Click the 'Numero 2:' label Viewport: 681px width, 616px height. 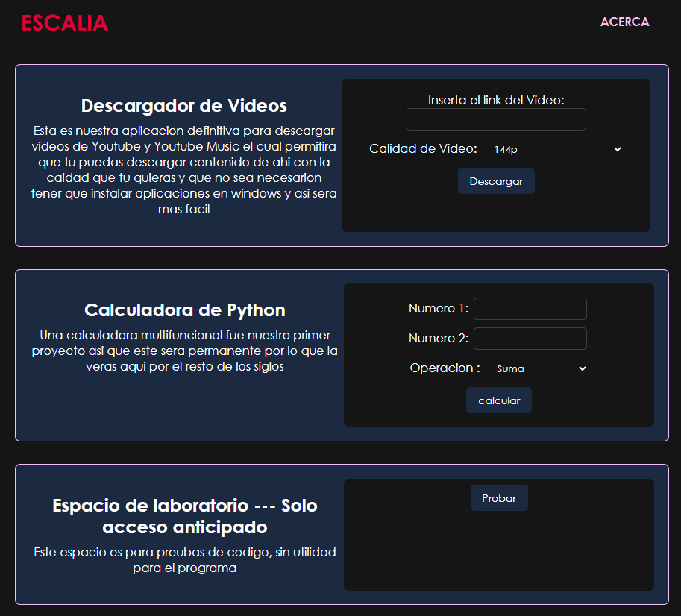[x=439, y=339]
